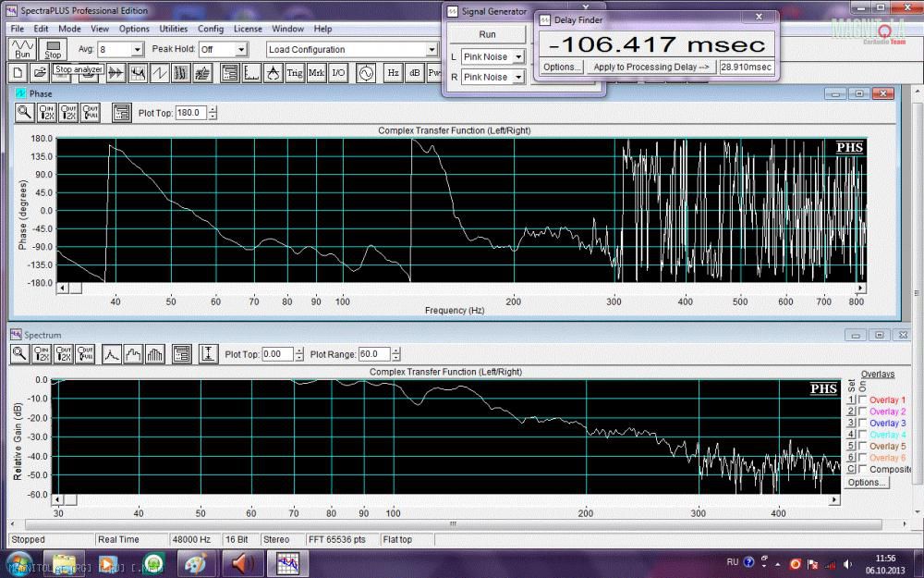Screen dimensions: 924x578
Task: Open the Config menu
Action: [x=211, y=29]
